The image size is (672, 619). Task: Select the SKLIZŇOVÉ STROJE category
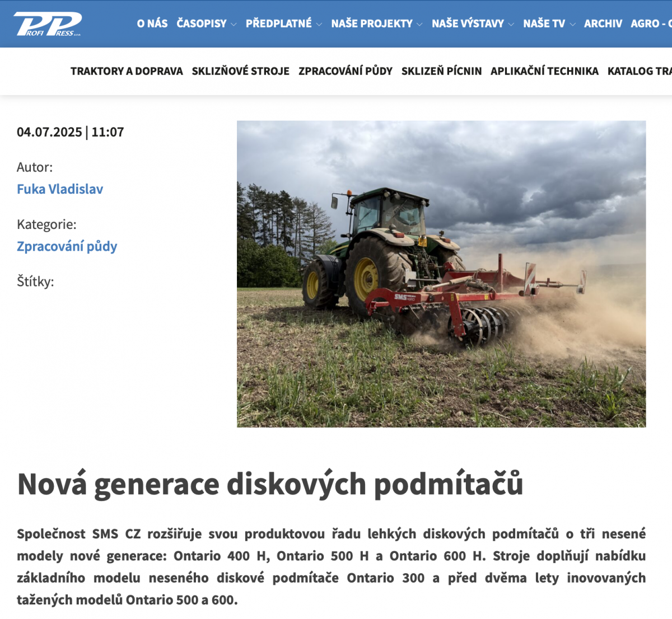click(x=241, y=71)
